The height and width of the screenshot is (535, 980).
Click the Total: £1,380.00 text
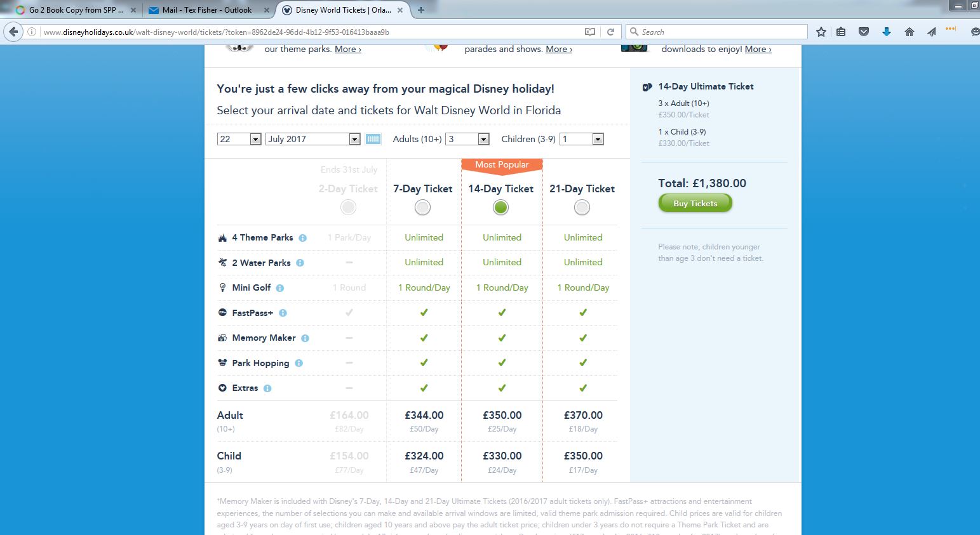click(702, 183)
